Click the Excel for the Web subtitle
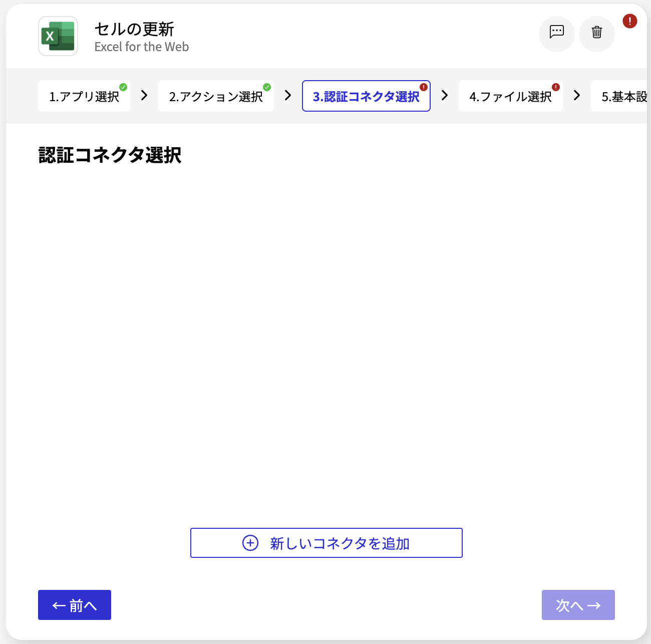651x644 pixels. click(x=142, y=47)
